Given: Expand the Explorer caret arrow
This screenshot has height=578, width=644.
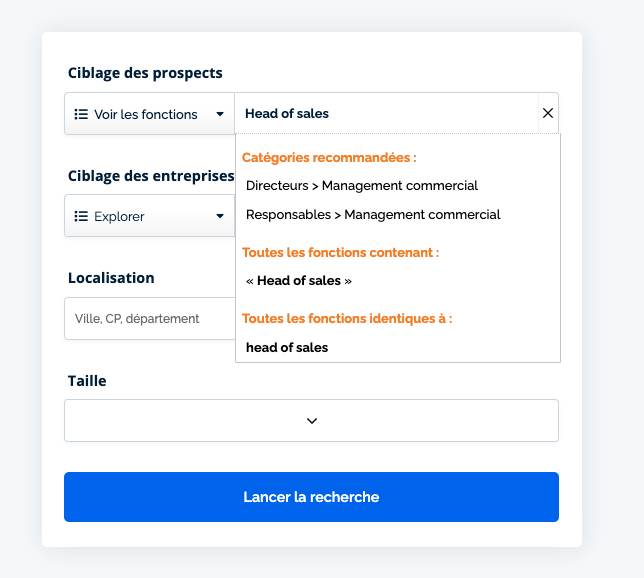Looking at the screenshot, I should [220, 216].
